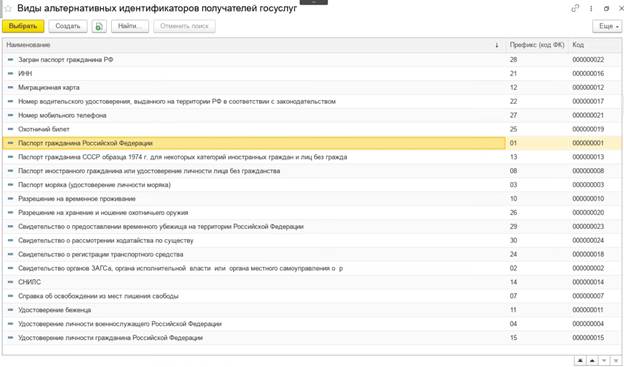The width and height of the screenshot is (624, 367).
Task: Select Паспорт иностранного гражданина row
Action: [312, 171]
